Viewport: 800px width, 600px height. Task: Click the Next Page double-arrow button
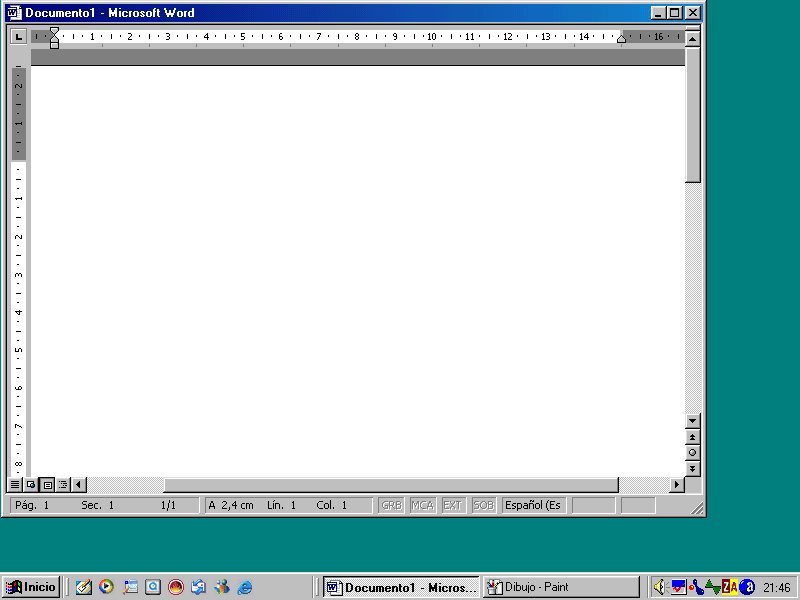pos(692,468)
